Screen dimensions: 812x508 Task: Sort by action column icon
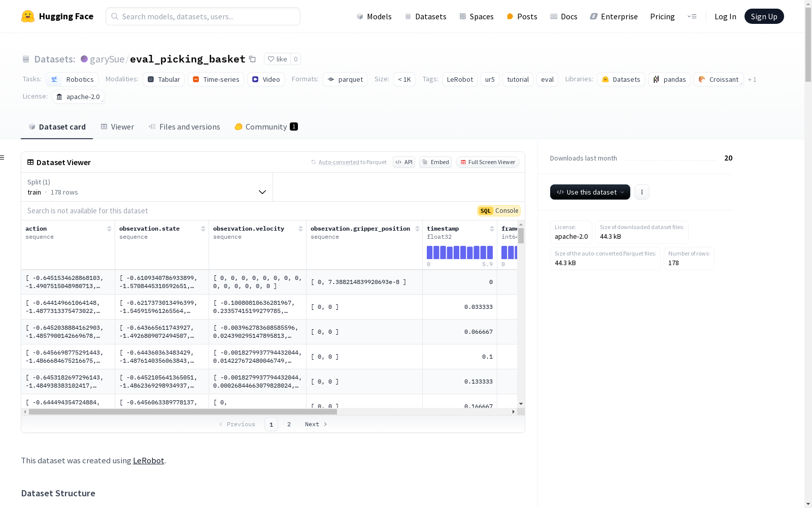(109, 229)
